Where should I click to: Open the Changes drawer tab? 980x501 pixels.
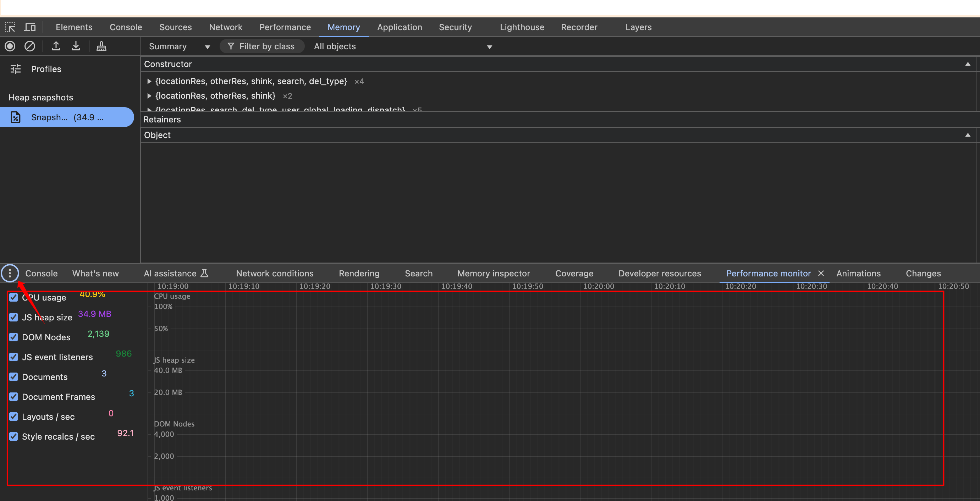(x=923, y=273)
